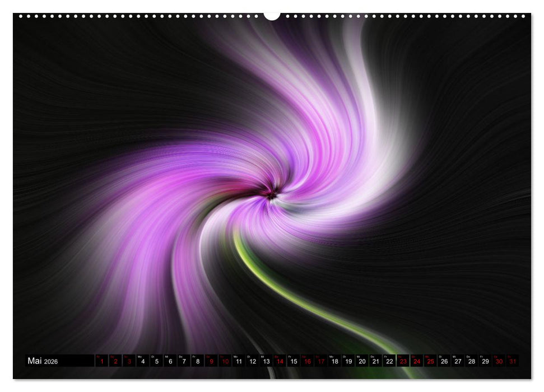
Task: Pick day 19 in the calendar strip
Action: [x=348, y=361]
